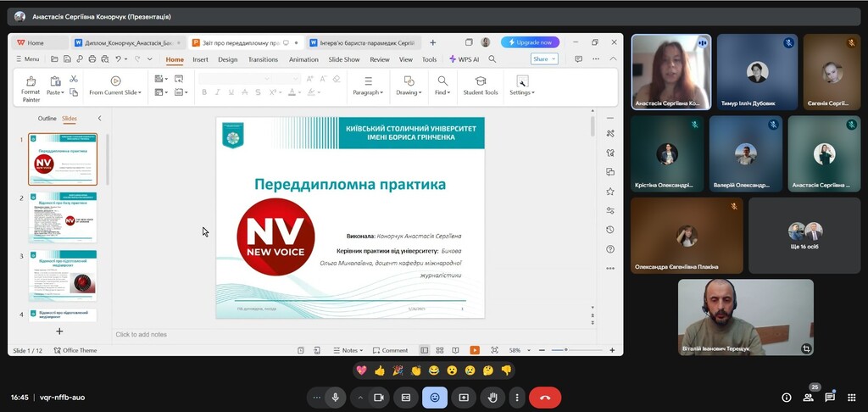This screenshot has height=412, width=868.
Task: Open the WPS AI assistant
Action: 464,59
